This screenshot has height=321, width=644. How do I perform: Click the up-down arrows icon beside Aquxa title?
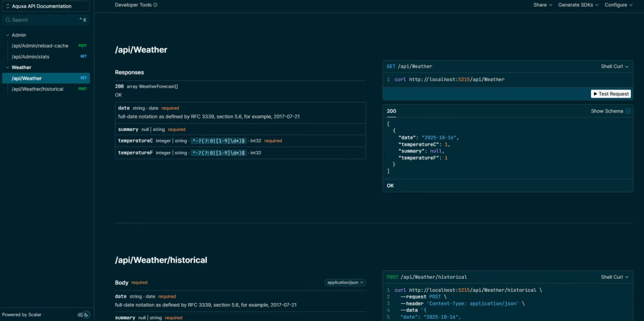[8, 6]
